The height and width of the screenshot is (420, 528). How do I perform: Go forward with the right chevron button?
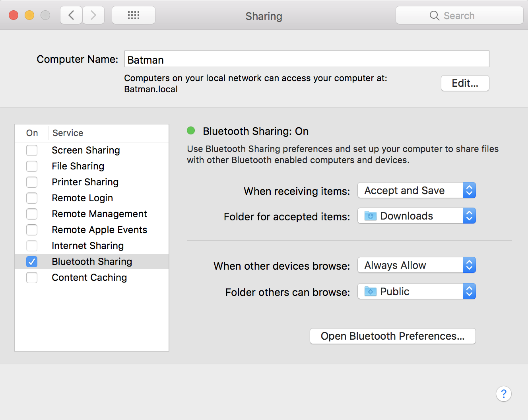click(x=93, y=16)
